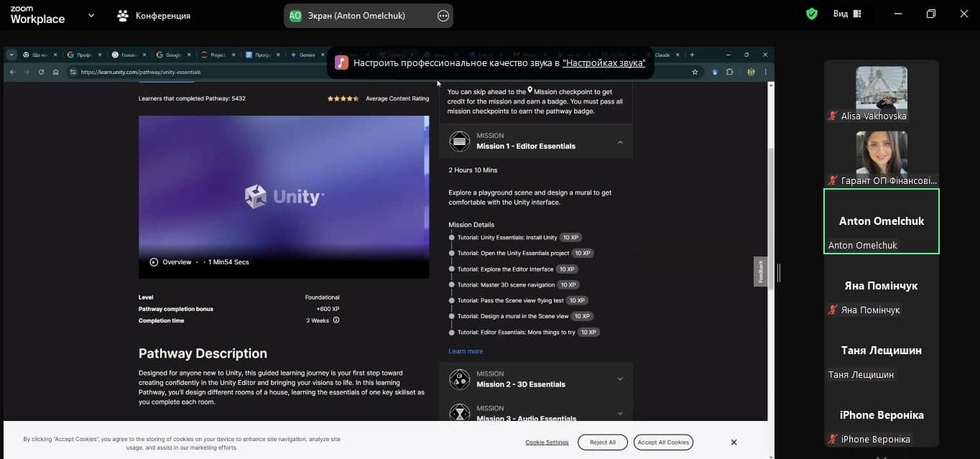Open the browser Extensions puzzle icon
This screenshot has height=459, width=980.
[729, 72]
